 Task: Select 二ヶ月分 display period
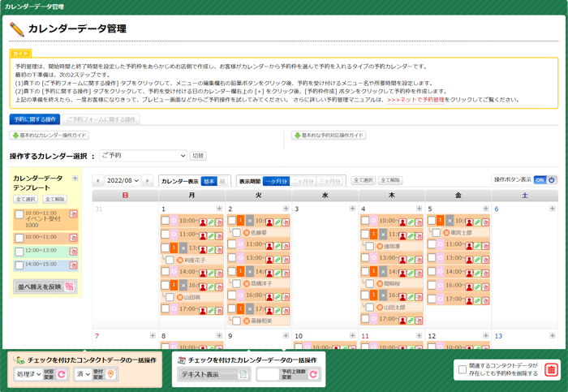pyautogui.click(x=303, y=181)
